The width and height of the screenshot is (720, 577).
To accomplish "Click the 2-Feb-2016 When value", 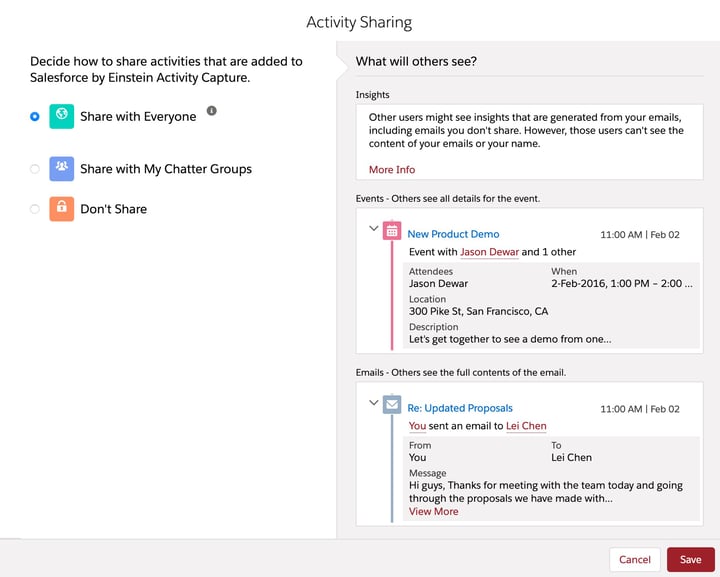I will pyautogui.click(x=622, y=283).
